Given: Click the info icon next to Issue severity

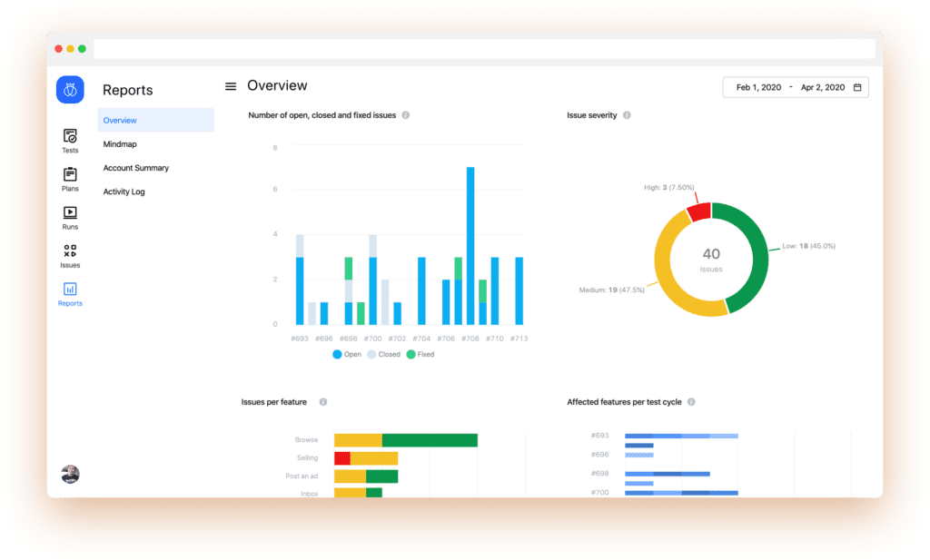Looking at the screenshot, I should (x=628, y=115).
